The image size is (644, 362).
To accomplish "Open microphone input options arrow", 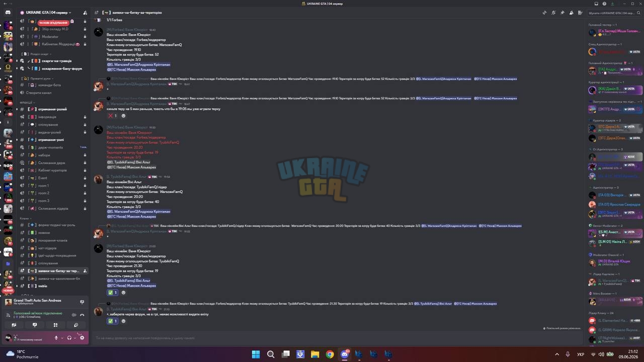I will (x=62, y=338).
